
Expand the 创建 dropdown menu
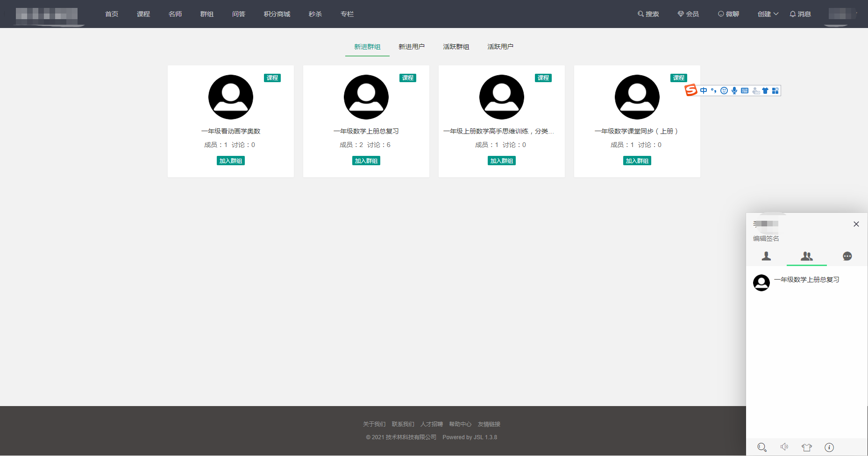point(768,14)
